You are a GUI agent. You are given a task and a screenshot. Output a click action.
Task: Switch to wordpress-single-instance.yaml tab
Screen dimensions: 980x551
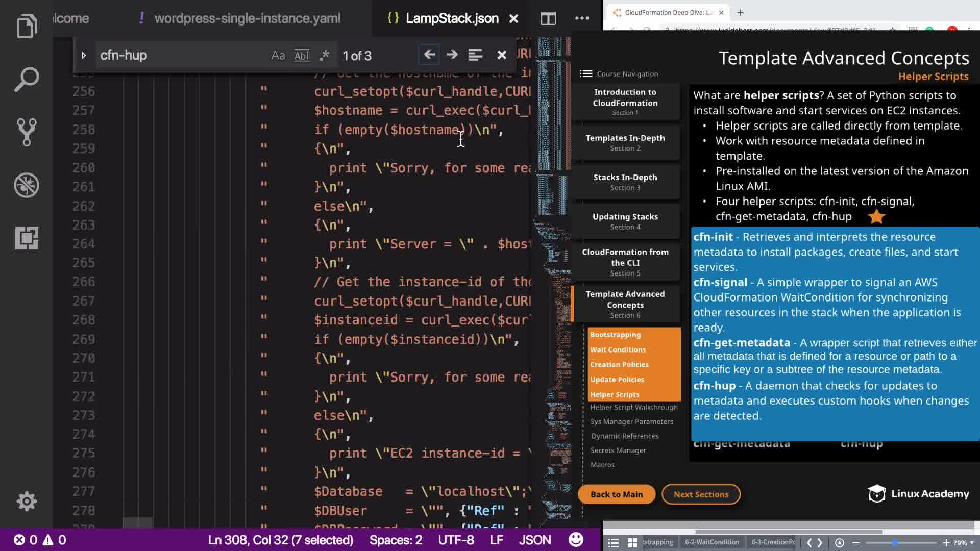click(x=247, y=19)
